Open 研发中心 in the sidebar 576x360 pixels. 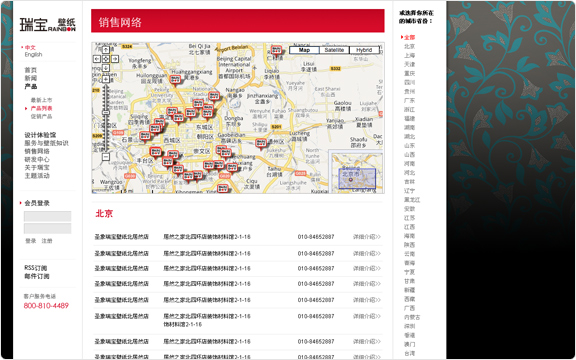37,159
